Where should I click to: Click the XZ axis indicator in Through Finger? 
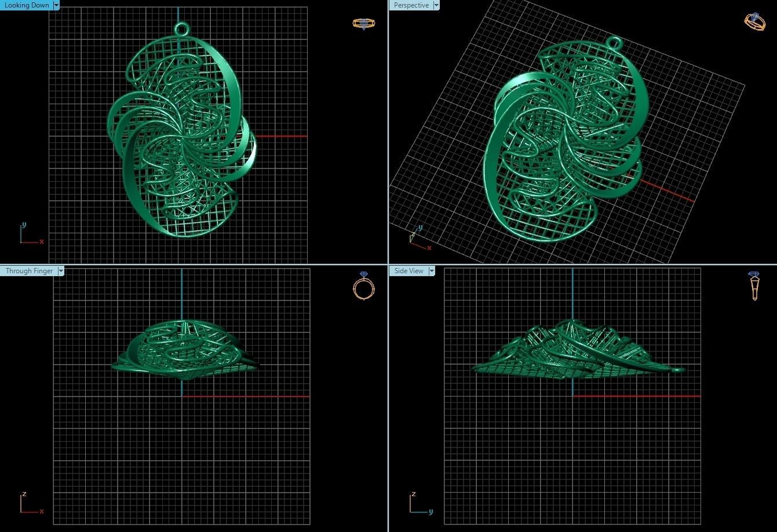tap(31, 503)
